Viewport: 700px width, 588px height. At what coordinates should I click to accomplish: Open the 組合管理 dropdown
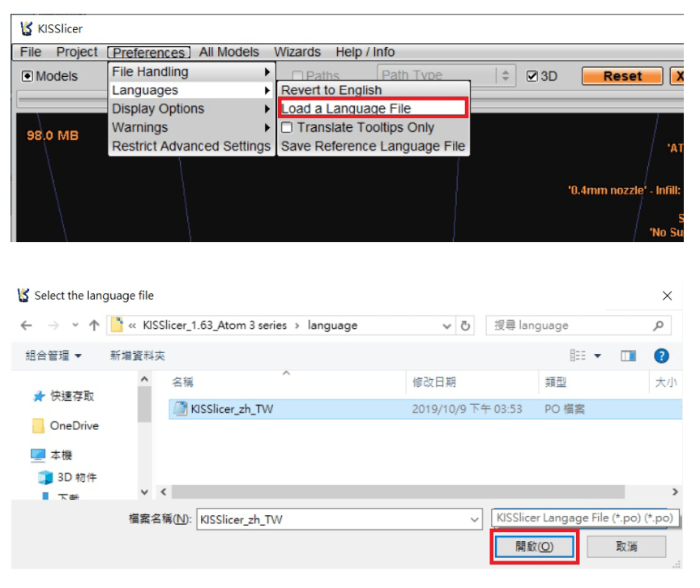click(53, 356)
